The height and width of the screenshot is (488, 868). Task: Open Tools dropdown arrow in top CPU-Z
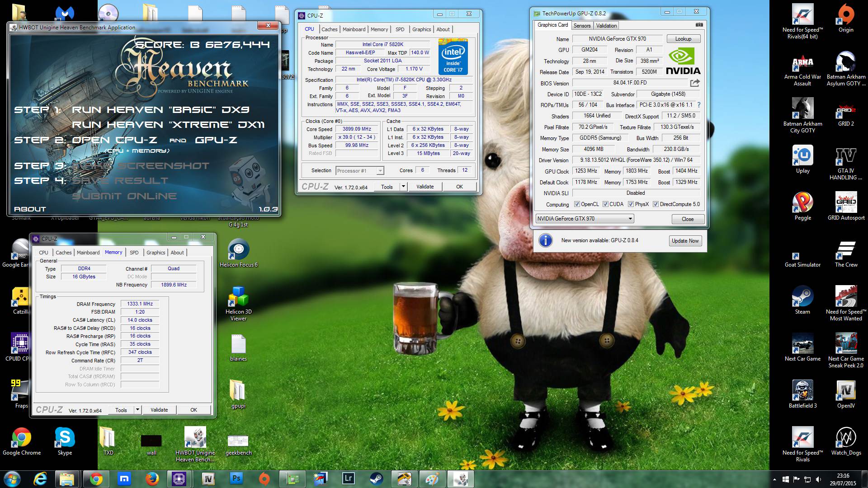click(403, 187)
